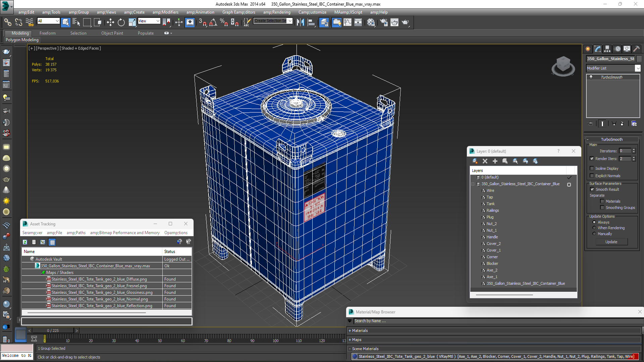Click Pin Stack icon below modifier stack
Image resolution: width=644 pixels, height=362 pixels.
(x=591, y=124)
